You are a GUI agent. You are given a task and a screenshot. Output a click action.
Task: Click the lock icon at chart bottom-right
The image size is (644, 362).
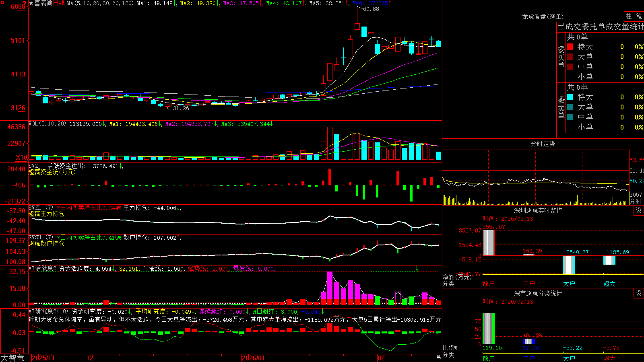coord(439,357)
